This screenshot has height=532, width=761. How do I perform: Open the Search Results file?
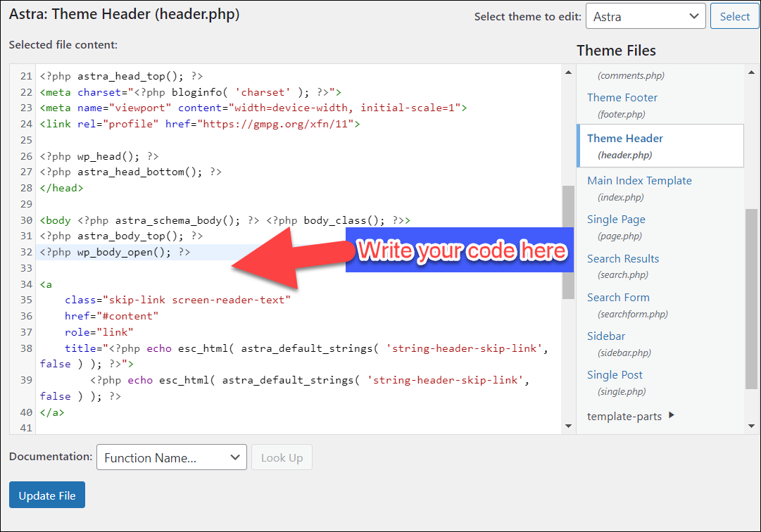(x=623, y=258)
